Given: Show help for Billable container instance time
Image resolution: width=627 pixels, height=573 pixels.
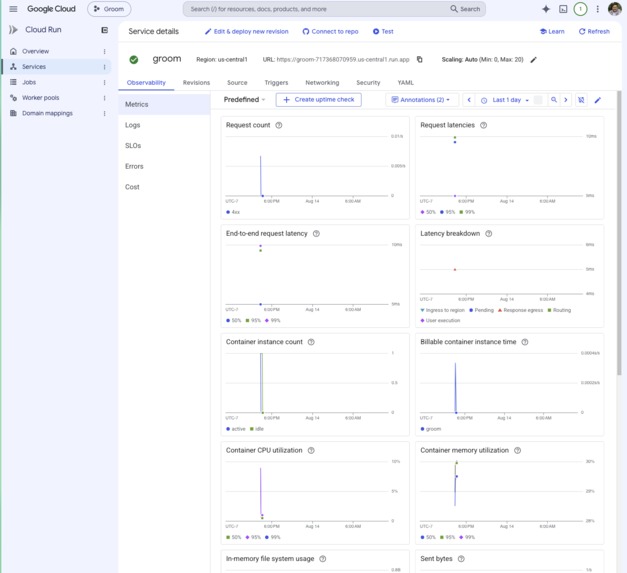Looking at the screenshot, I should click(525, 342).
